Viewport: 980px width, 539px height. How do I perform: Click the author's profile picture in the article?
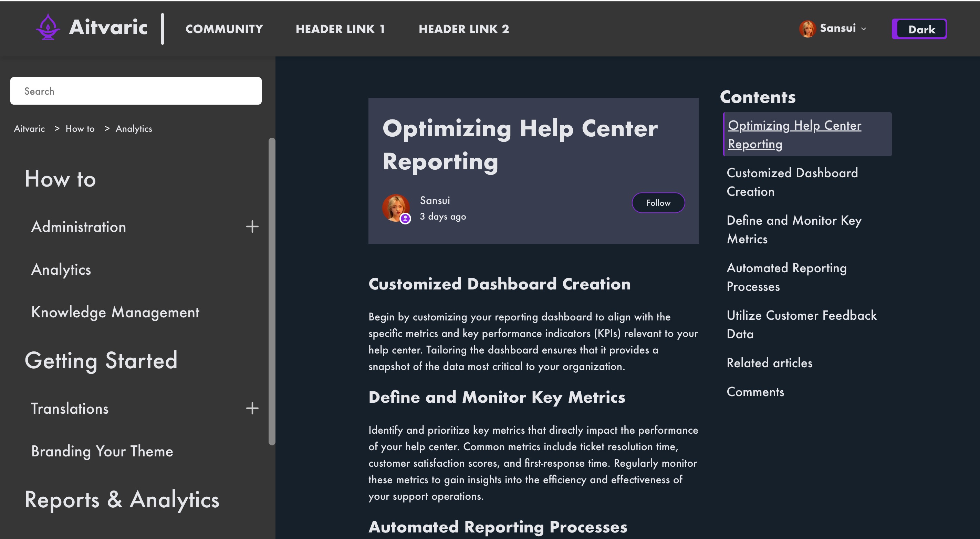(x=395, y=207)
